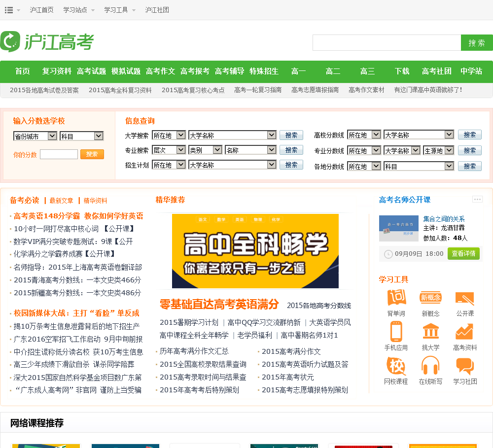Click the site search input field
This screenshot has width=493, height=448.
click(x=387, y=43)
